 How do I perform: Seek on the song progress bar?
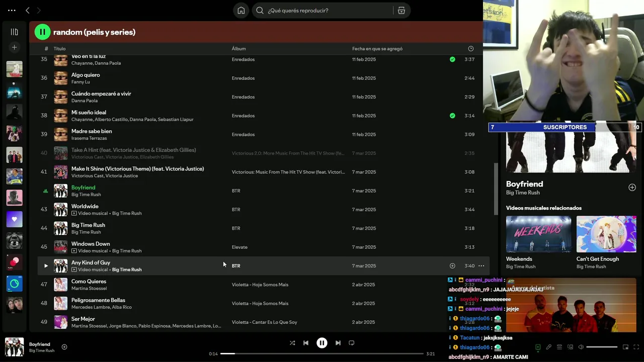click(x=322, y=353)
